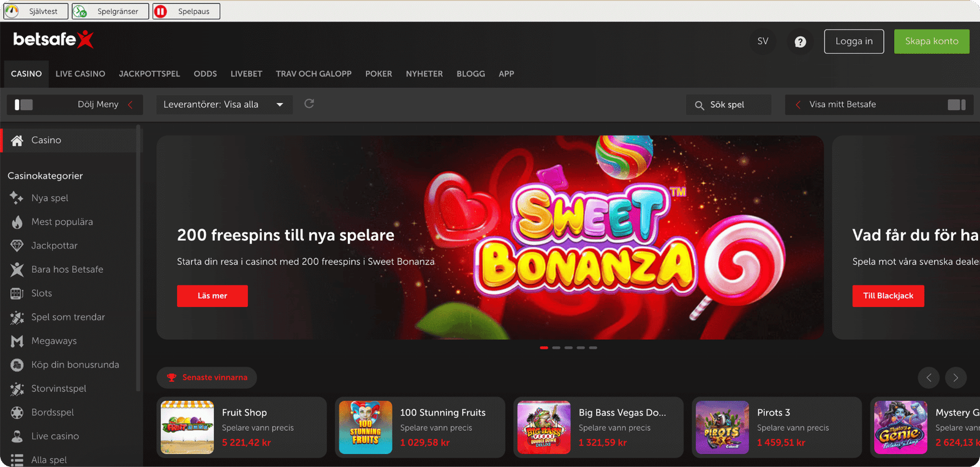The image size is (980, 467).
Task: Click the 200 freespins till nya spelare heading
Action: [x=285, y=235]
